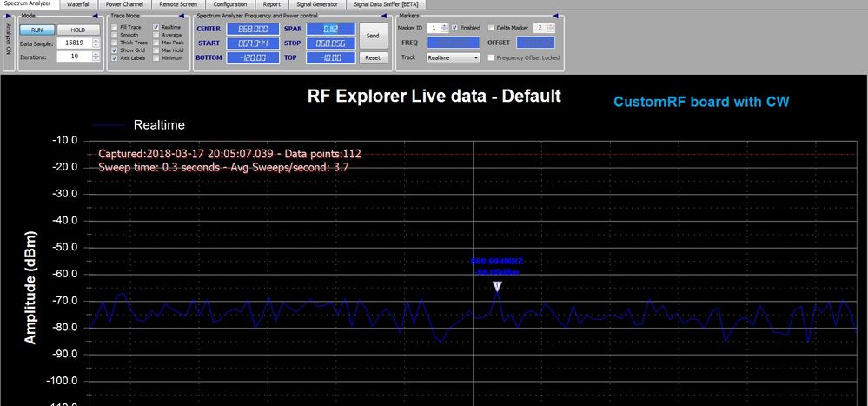Image resolution: width=868 pixels, height=406 pixels.
Task: Open the Remote Screen tab
Action: [x=178, y=3]
